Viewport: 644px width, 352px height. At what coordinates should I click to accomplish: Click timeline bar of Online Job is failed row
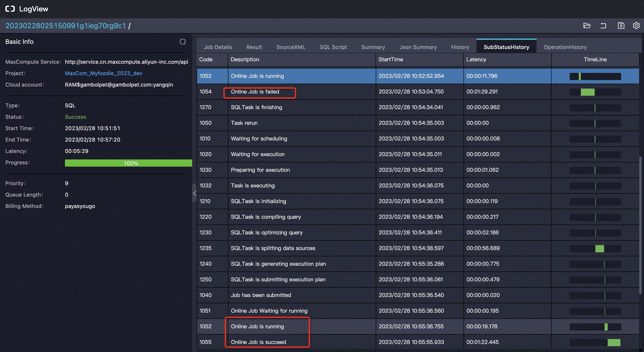[595, 92]
